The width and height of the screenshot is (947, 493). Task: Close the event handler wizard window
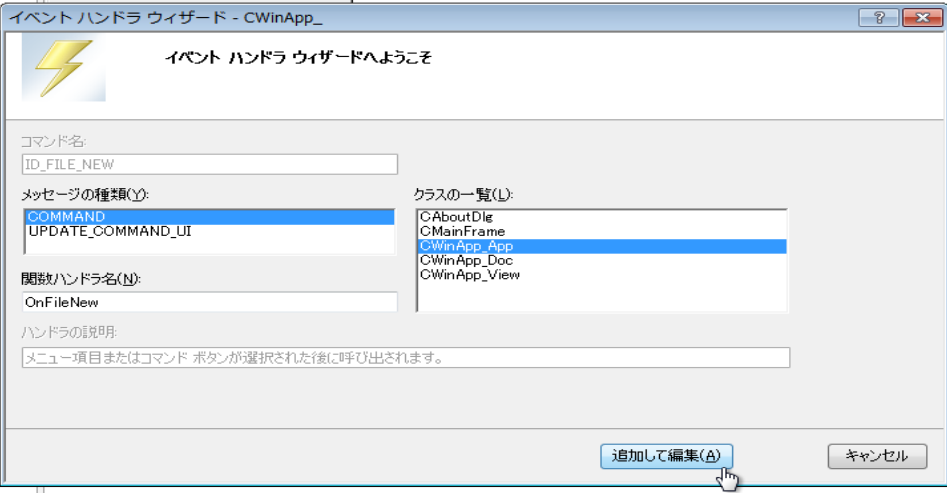pos(922,18)
